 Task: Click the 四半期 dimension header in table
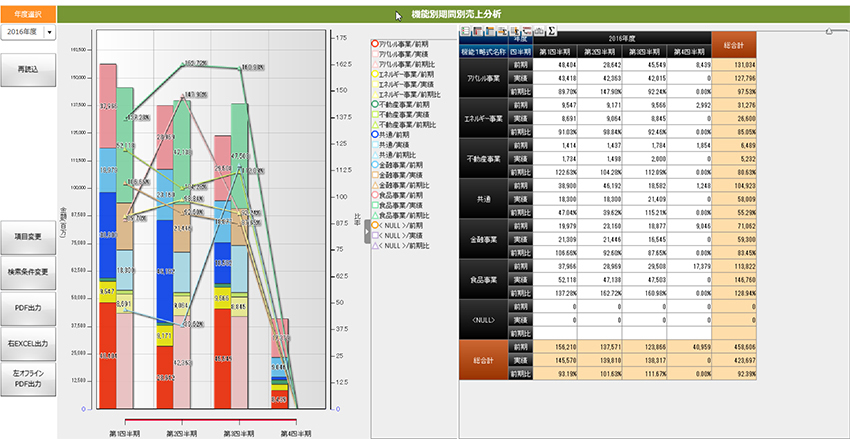click(520, 53)
